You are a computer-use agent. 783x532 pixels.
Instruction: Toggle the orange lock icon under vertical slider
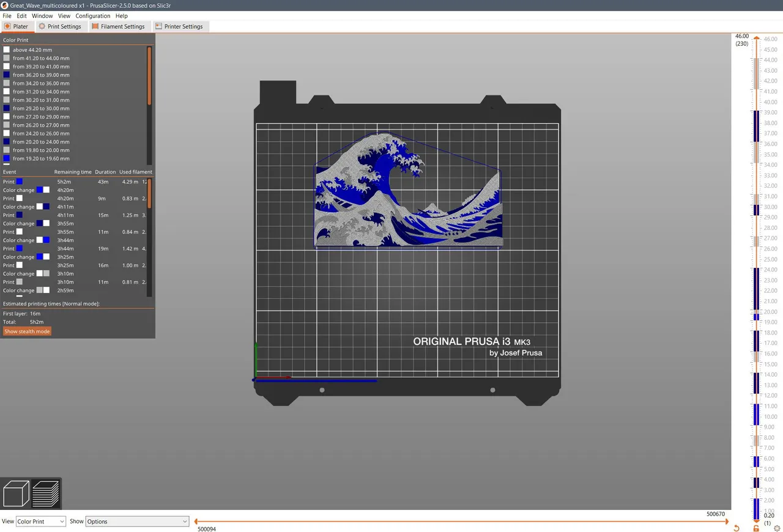[756, 528]
